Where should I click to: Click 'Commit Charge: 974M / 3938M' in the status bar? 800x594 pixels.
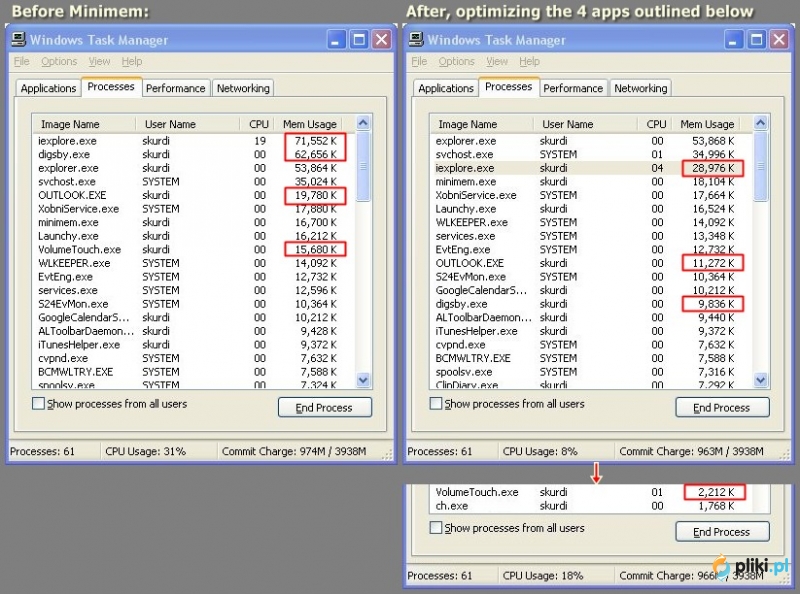(x=294, y=451)
